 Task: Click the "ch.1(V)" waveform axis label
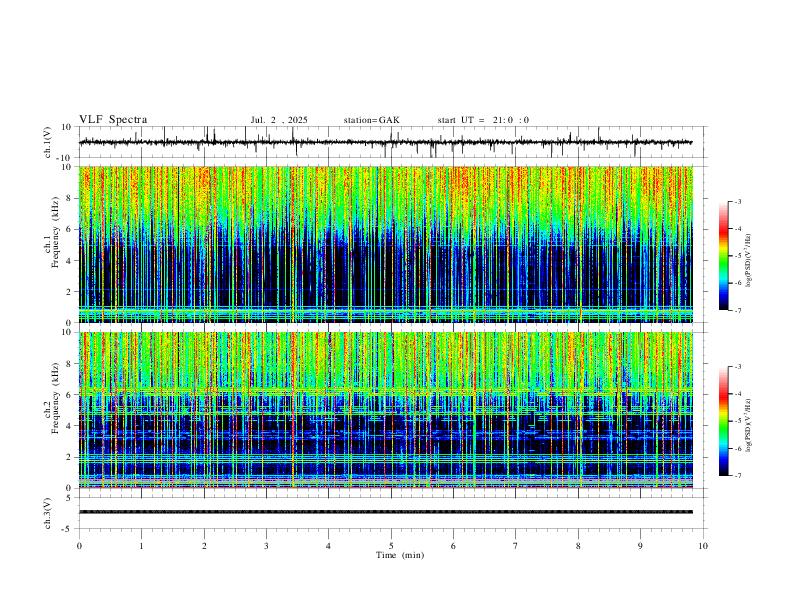click(x=48, y=142)
